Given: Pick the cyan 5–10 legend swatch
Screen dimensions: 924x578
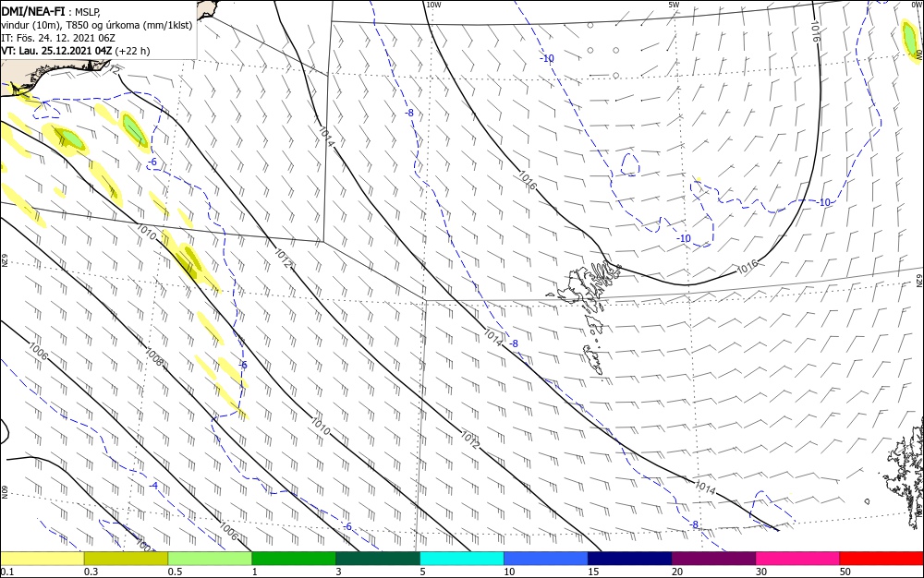Looking at the screenshot, I should [x=461, y=559].
